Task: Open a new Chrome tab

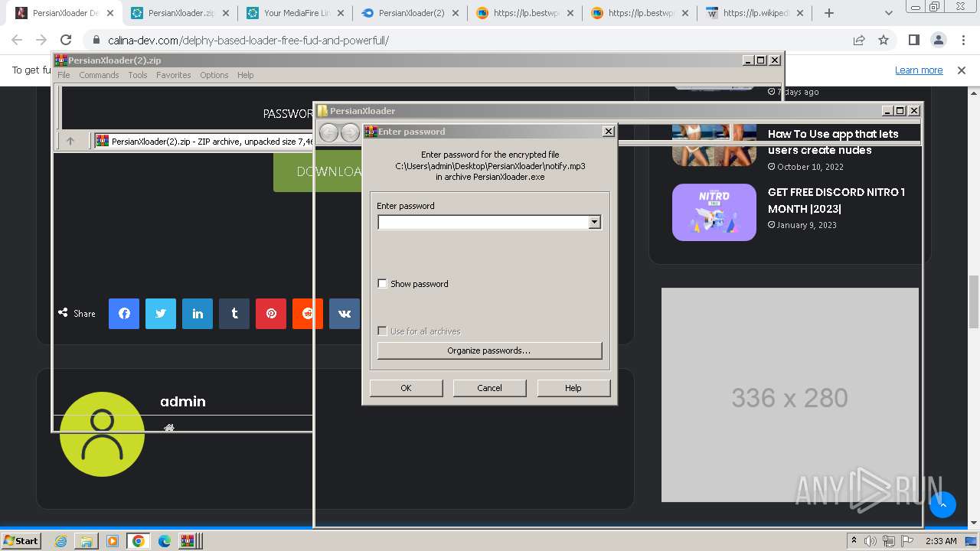Action: (829, 13)
